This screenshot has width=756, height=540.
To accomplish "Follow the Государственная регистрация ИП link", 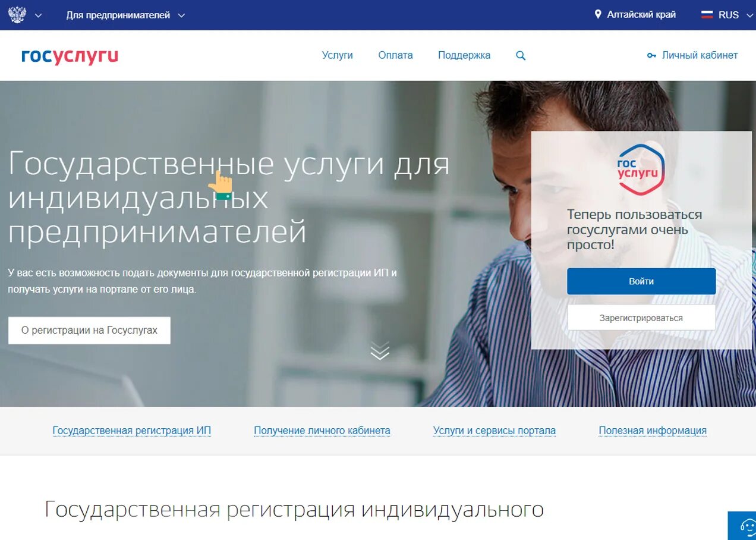I will coord(132,431).
